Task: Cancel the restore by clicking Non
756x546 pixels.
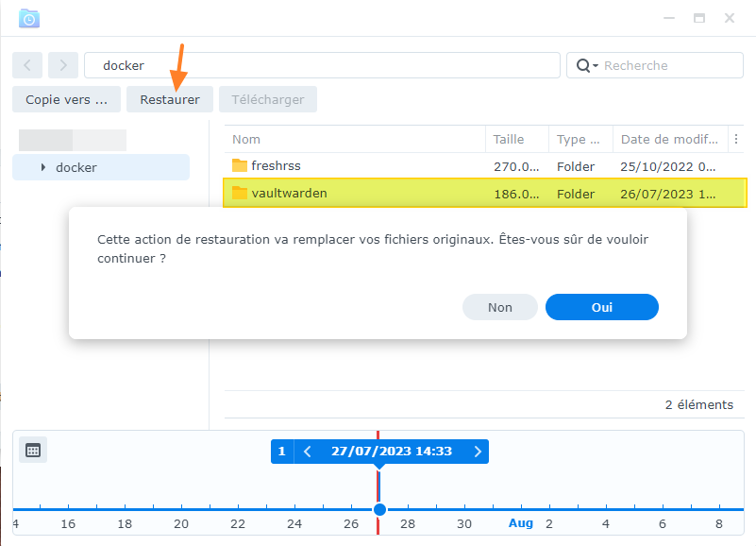Action: point(499,307)
